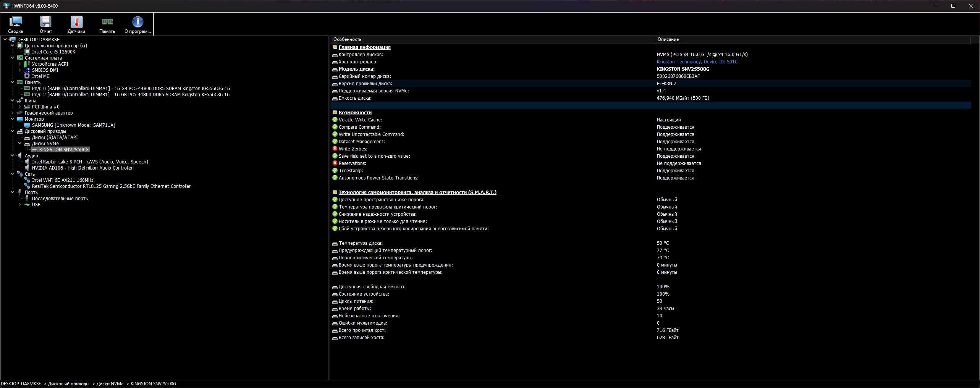Collapse the Аудио tree branch

coord(12,155)
